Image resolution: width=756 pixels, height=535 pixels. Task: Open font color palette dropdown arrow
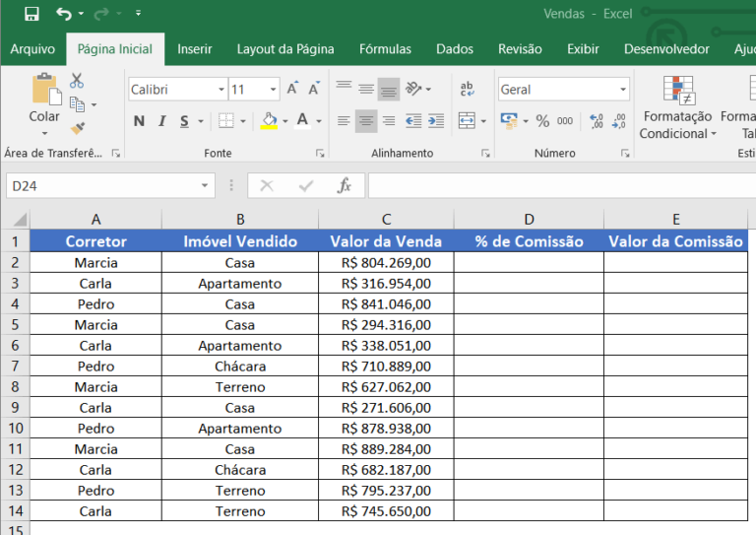tap(319, 121)
